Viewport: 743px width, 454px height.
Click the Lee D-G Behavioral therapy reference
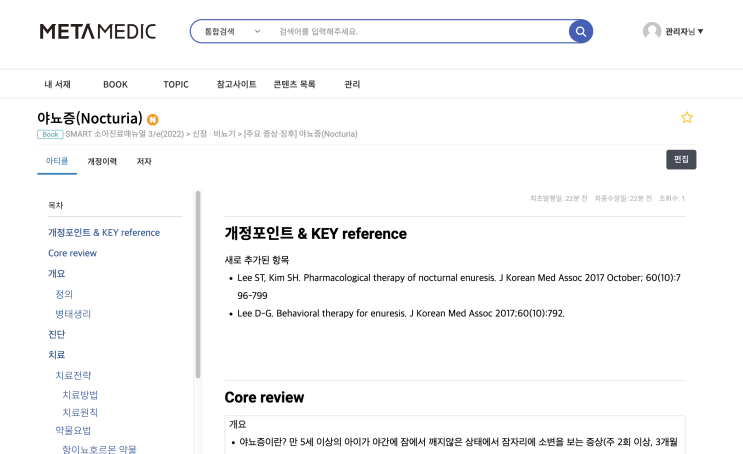401,313
